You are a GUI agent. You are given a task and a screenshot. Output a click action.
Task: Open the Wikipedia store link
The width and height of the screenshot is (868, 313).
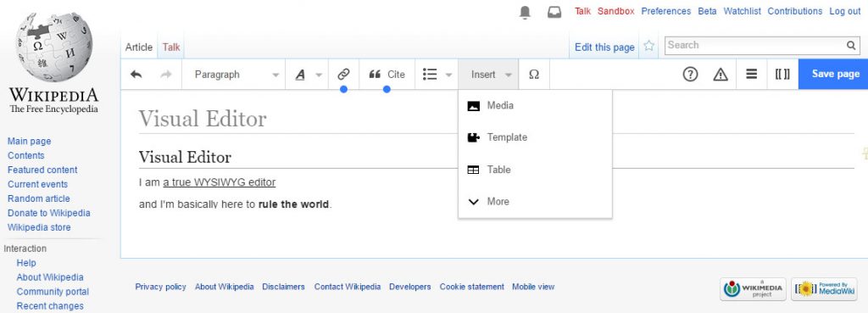39,227
